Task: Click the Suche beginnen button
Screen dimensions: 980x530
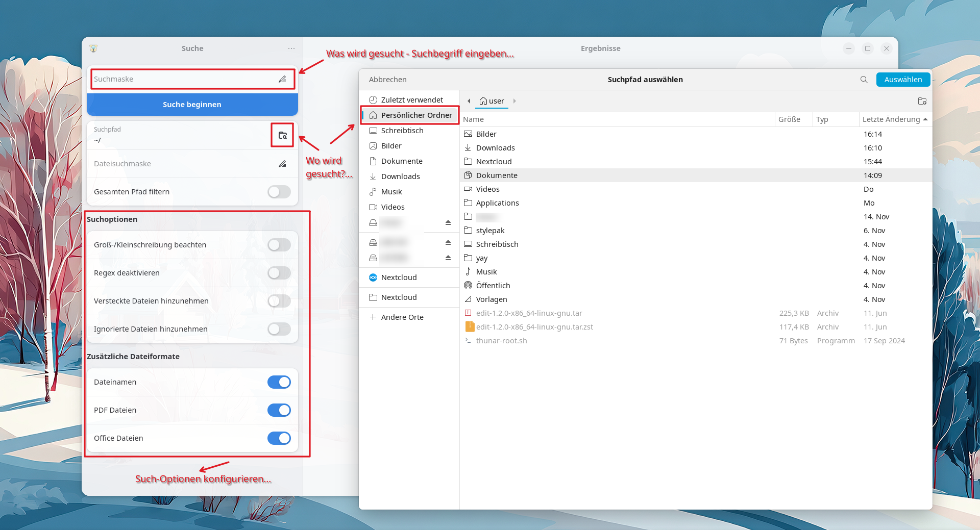Action: click(x=192, y=105)
